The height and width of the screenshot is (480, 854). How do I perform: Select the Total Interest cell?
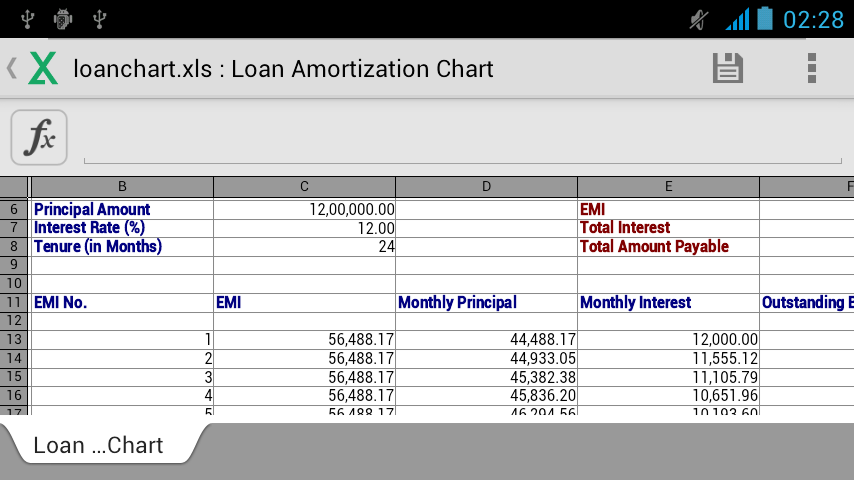[x=668, y=228]
